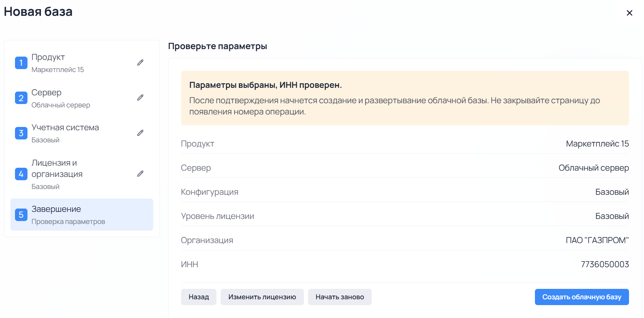Open step 1 Продукт in sidebar

[x=82, y=62]
